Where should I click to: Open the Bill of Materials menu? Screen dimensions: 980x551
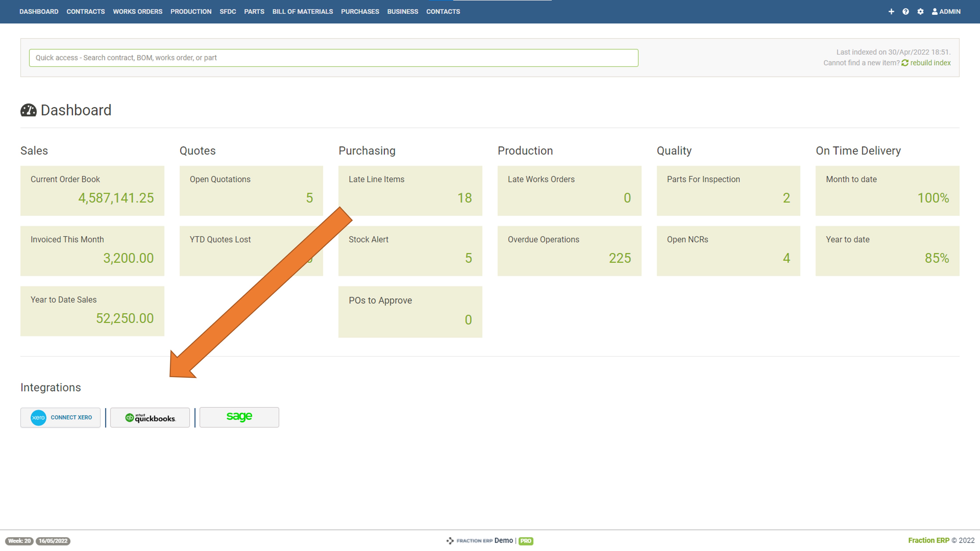pyautogui.click(x=302, y=11)
